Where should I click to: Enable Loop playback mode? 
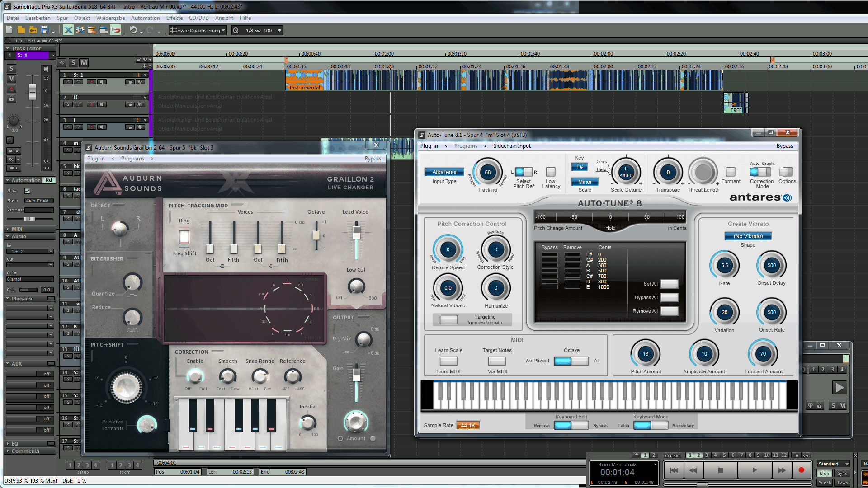[843, 483]
